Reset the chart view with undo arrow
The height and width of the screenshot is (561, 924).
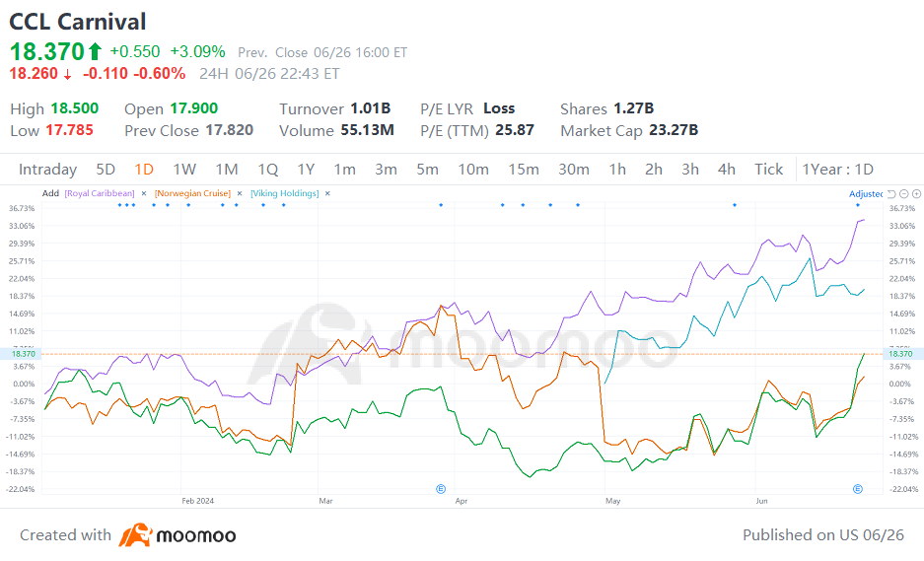[x=891, y=194]
